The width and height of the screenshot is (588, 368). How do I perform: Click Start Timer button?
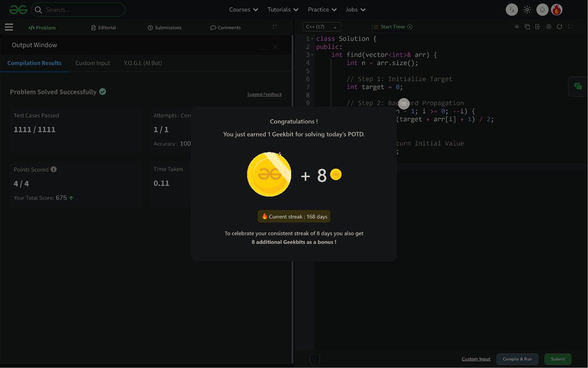392,27
